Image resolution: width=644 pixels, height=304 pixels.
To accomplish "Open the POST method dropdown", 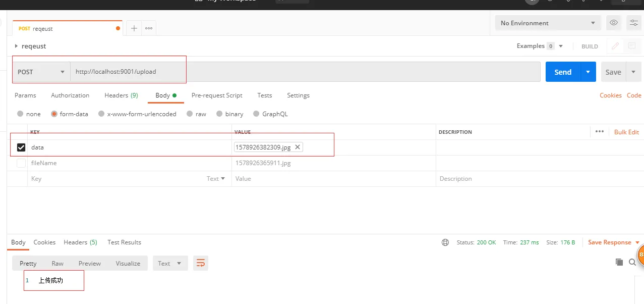I will pos(41,72).
